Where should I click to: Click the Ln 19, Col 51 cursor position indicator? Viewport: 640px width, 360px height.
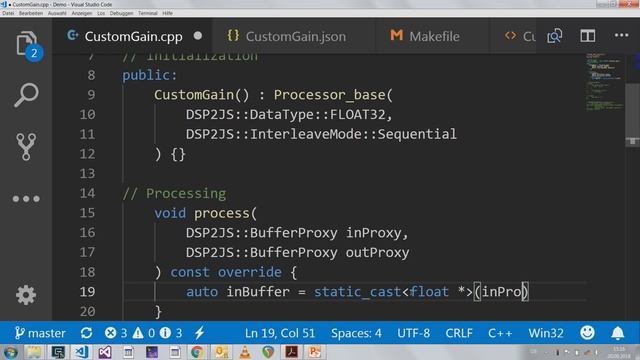pos(280,333)
